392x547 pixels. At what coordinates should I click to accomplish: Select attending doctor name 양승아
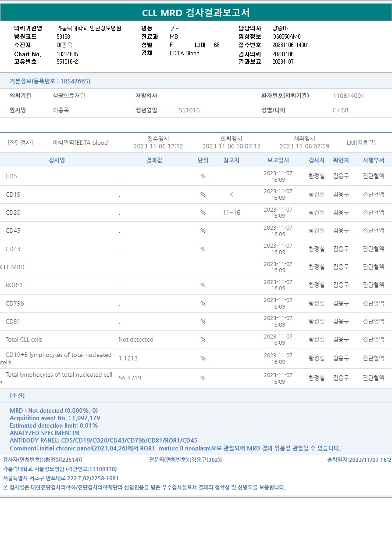[x=280, y=28]
